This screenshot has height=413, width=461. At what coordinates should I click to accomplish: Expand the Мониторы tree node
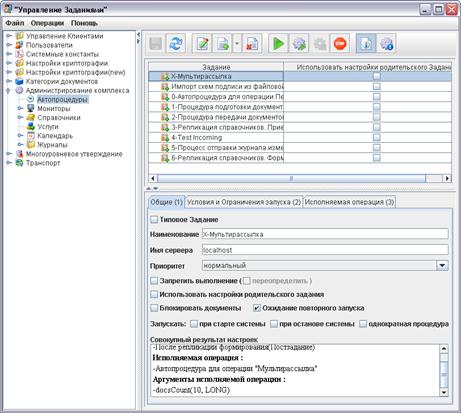click(20, 108)
